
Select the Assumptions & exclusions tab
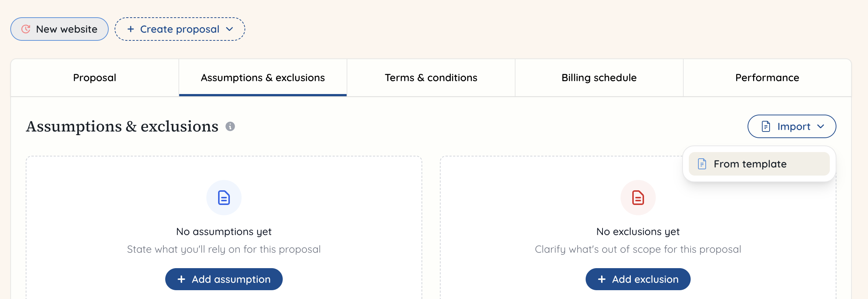[x=262, y=78]
